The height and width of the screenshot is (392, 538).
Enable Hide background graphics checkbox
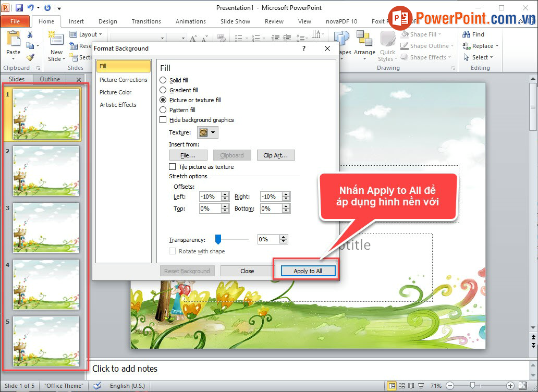pos(164,120)
